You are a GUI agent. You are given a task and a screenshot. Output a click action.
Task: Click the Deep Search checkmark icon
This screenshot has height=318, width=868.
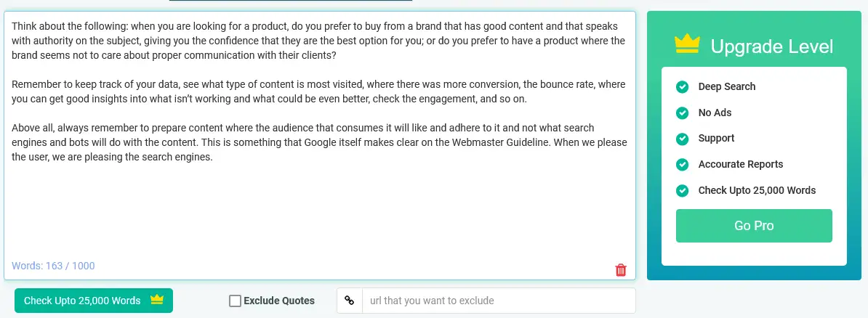click(x=682, y=87)
